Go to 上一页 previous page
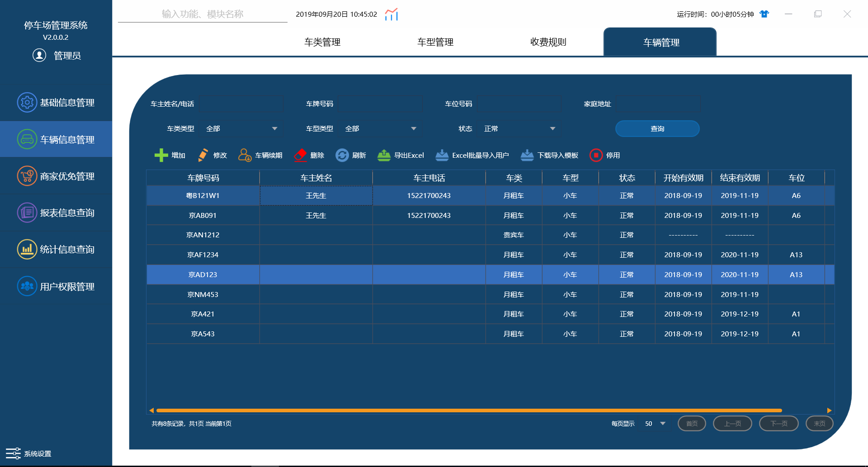Image resolution: width=868 pixels, height=467 pixels. [732, 424]
